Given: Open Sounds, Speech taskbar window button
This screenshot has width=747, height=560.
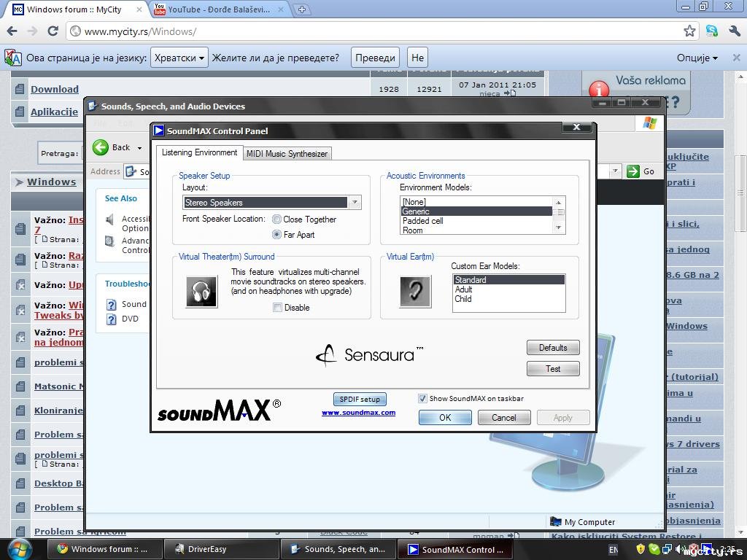Looking at the screenshot, I should tap(338, 549).
